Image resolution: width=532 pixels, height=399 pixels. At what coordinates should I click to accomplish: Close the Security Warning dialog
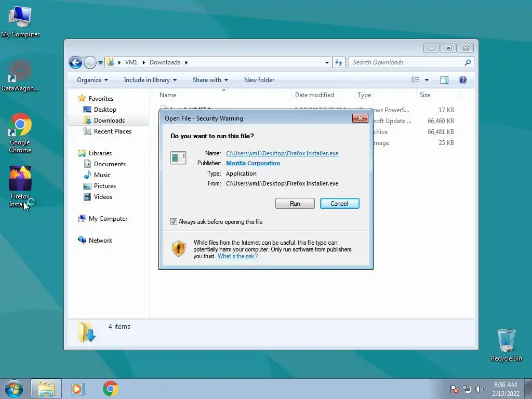click(x=361, y=118)
